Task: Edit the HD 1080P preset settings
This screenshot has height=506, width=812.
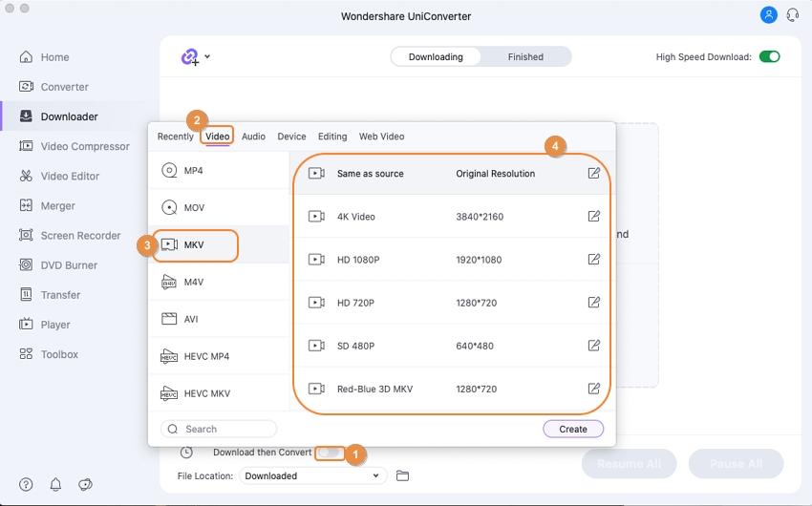Action: [594, 260]
